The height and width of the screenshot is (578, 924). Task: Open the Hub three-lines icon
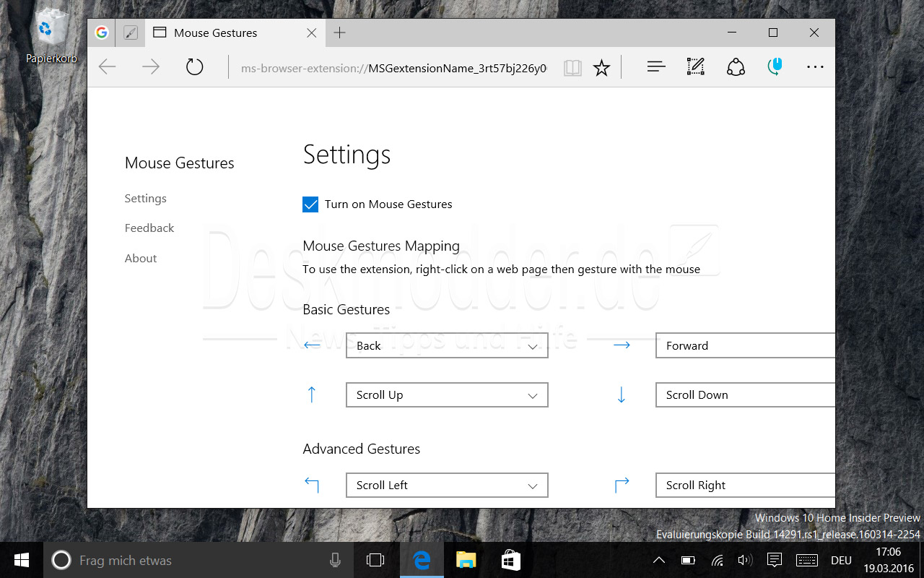click(656, 67)
